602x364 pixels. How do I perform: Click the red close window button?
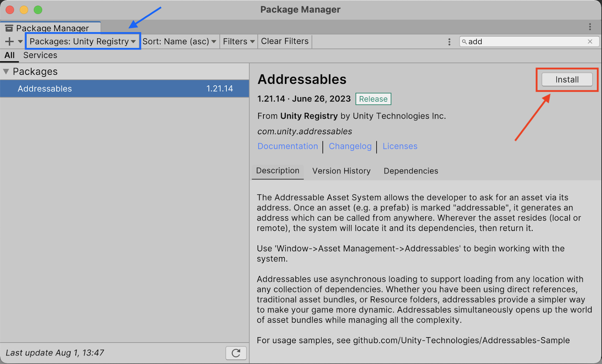point(10,10)
